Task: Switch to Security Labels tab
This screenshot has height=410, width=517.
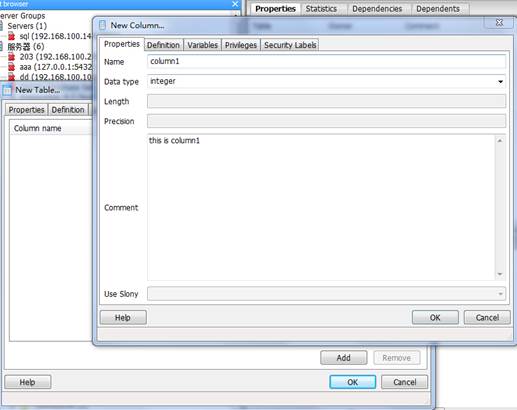Action: click(290, 45)
